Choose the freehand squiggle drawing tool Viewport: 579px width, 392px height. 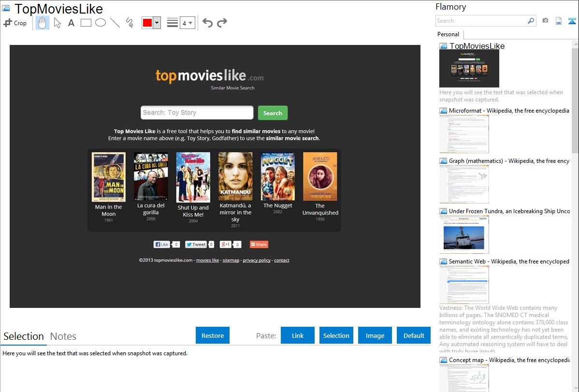click(x=130, y=23)
